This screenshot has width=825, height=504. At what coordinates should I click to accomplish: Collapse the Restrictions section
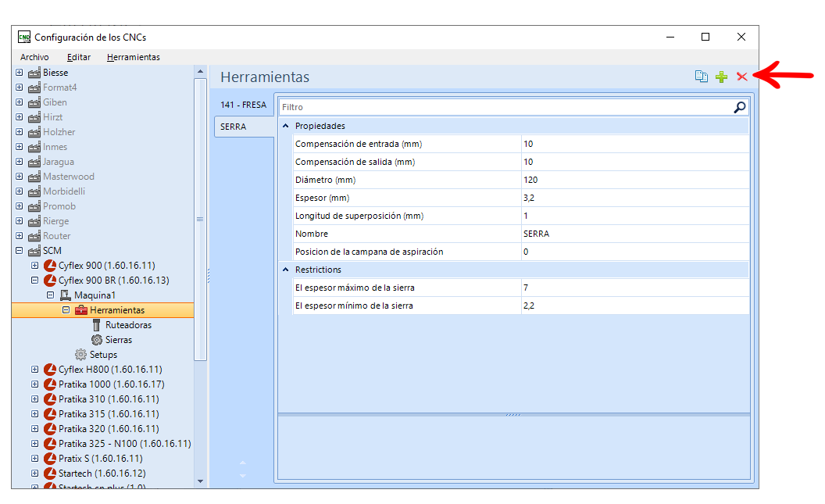pyautogui.click(x=286, y=270)
